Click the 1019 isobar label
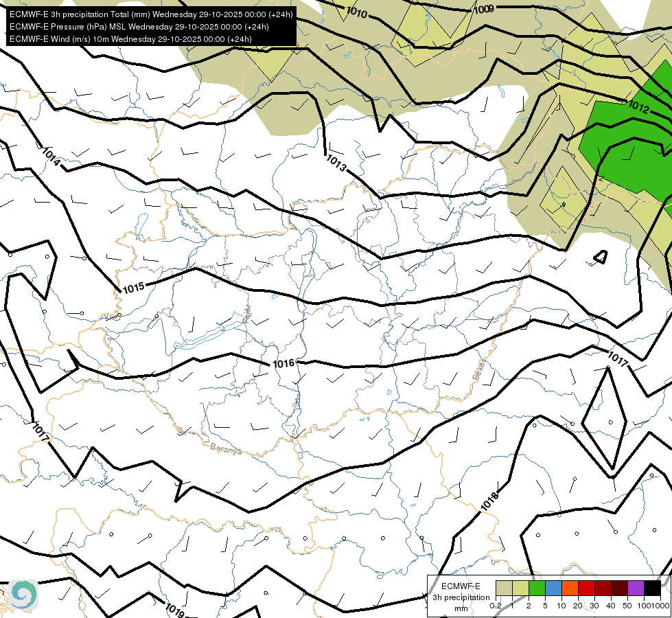The height and width of the screenshot is (618, 672). click(174, 610)
